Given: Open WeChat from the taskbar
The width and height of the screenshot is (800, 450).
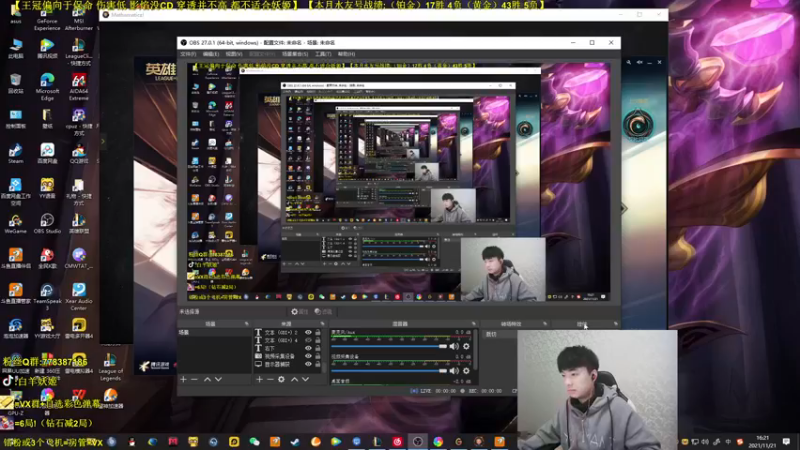Looking at the screenshot, I should click(x=254, y=442).
